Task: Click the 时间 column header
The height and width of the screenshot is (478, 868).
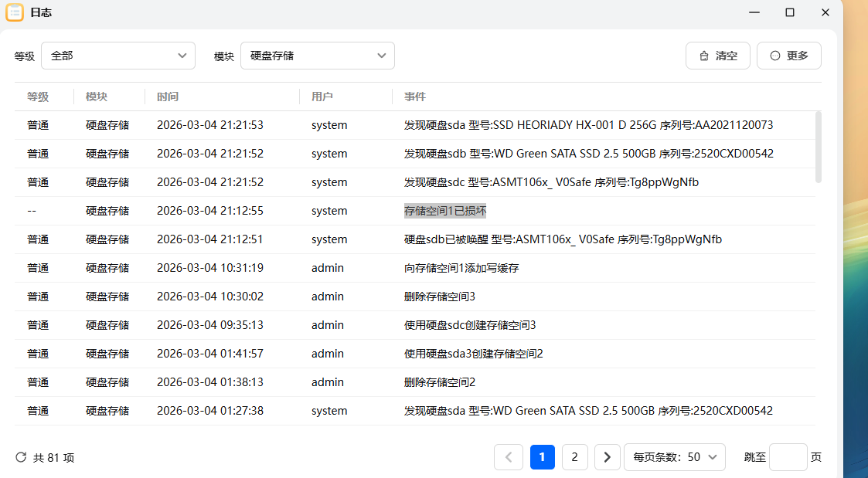Action: click(168, 97)
